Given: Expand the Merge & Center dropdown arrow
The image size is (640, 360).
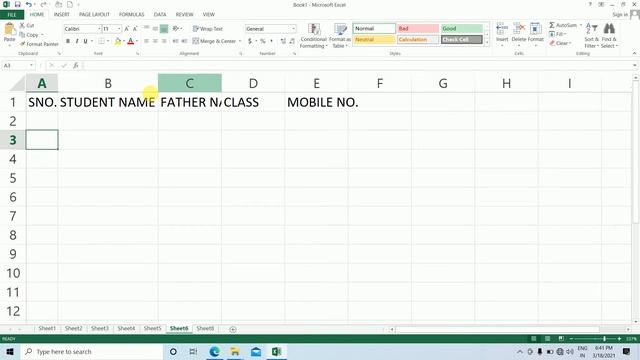Looking at the screenshot, I should (x=240, y=41).
